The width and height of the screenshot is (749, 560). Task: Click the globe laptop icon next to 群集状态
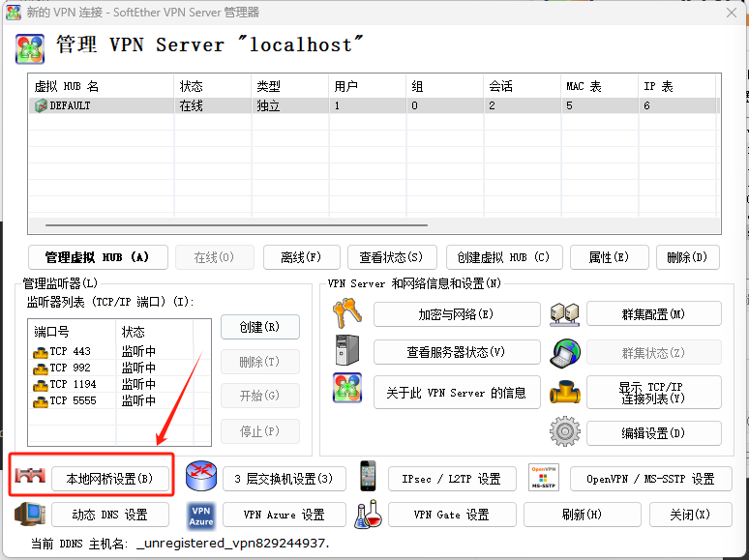[x=565, y=353]
